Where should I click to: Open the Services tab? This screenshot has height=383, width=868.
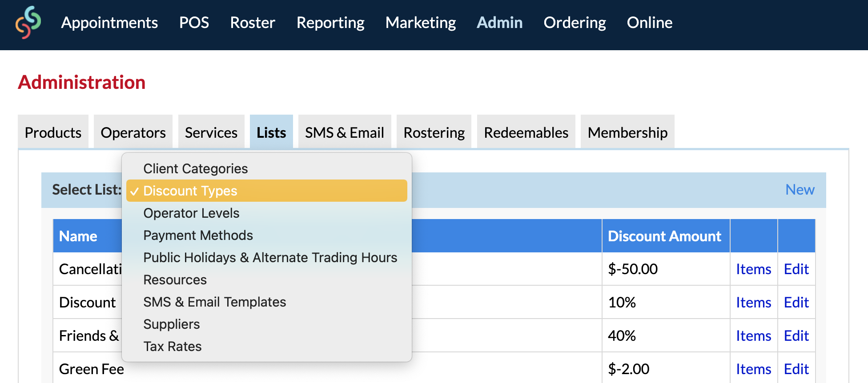pyautogui.click(x=211, y=132)
